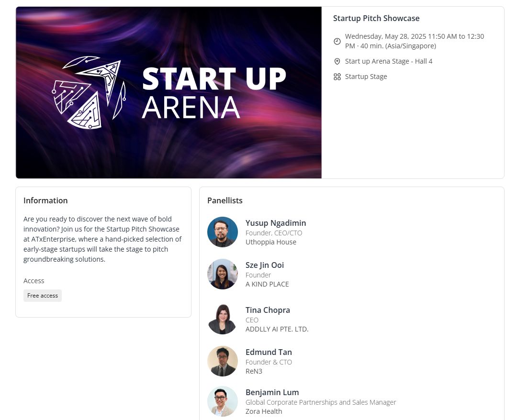Open the Edmund Tan name link
This screenshot has height=420, width=517.
click(x=269, y=352)
